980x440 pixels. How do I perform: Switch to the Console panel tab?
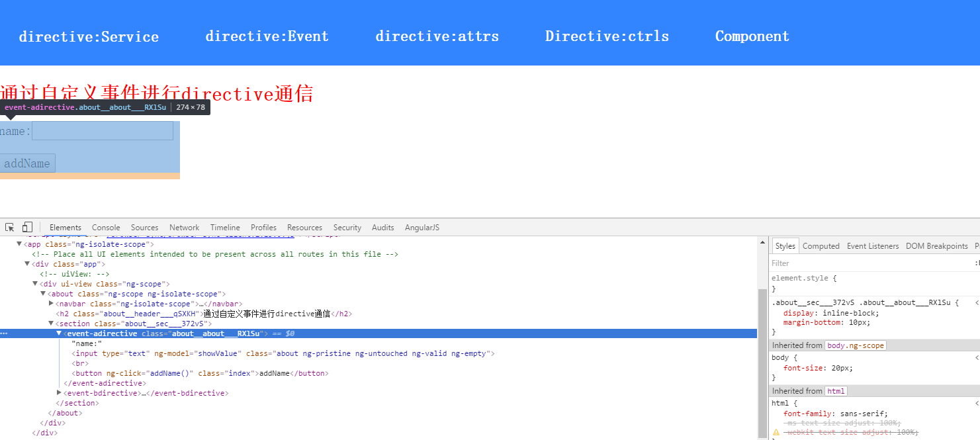point(106,228)
